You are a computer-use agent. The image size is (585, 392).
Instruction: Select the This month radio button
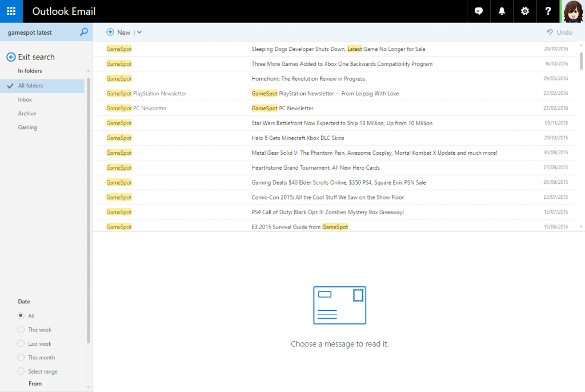coord(21,357)
